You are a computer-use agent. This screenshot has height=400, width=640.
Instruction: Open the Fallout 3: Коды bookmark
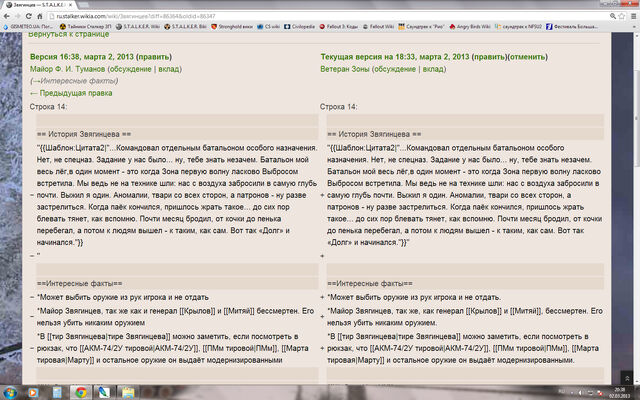click(x=338, y=27)
